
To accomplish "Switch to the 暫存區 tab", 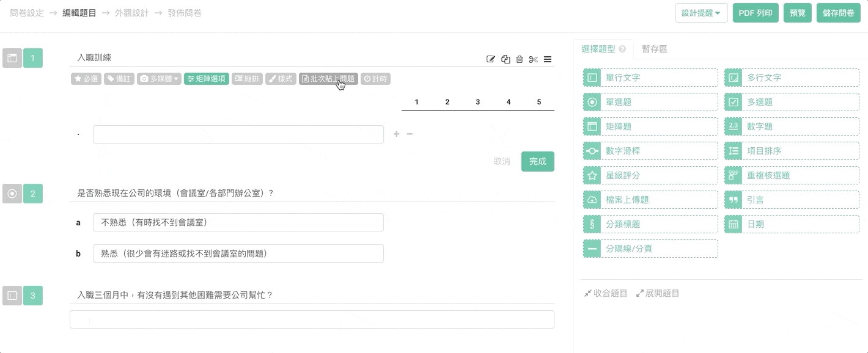I will [x=655, y=49].
